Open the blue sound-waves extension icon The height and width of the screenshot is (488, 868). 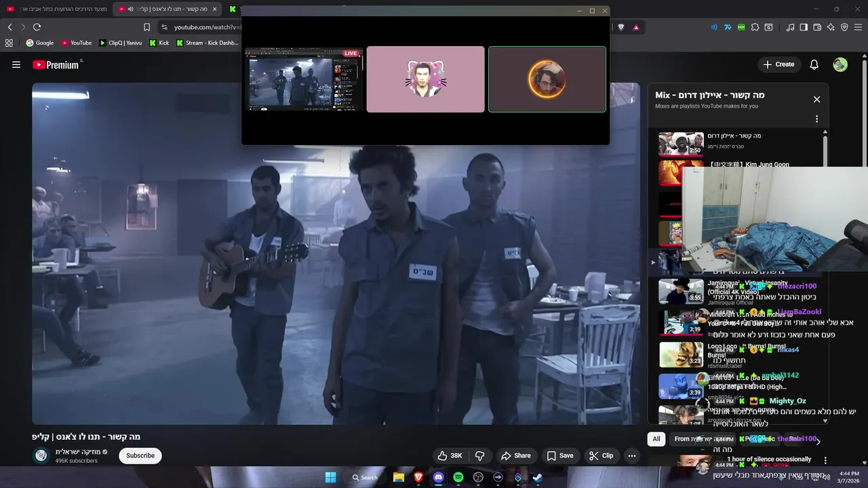click(x=714, y=27)
